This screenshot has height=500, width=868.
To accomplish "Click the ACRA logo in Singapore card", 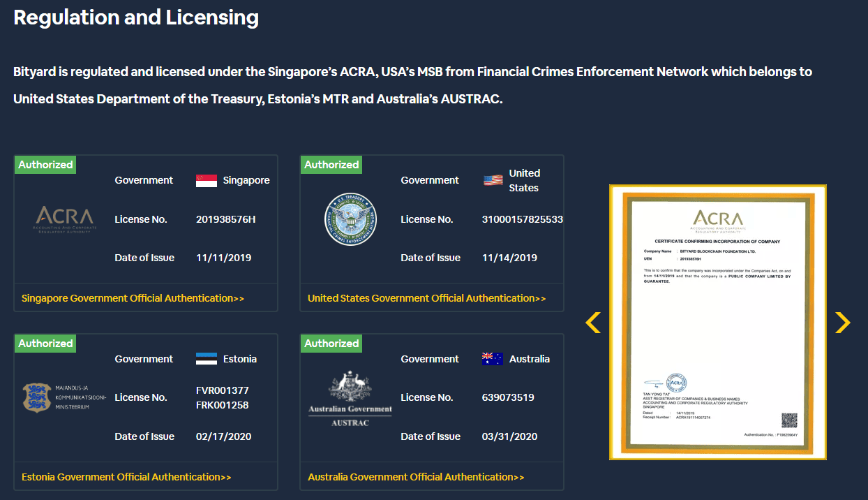I will click(x=64, y=219).
